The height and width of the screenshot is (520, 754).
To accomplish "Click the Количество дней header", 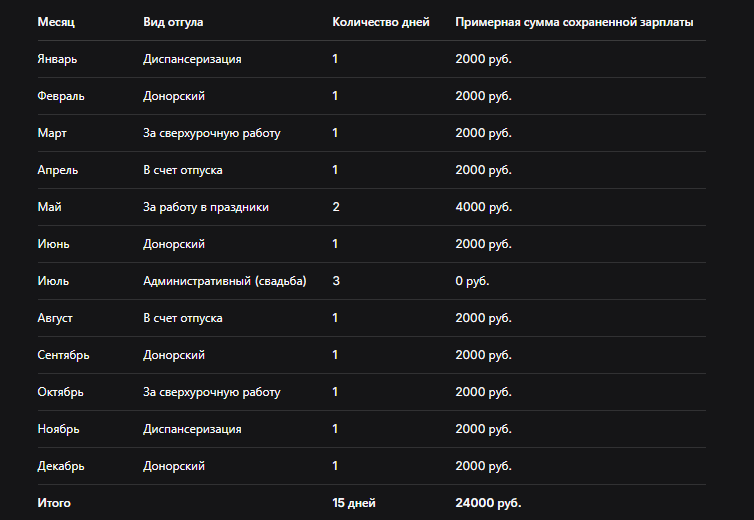I will coord(381,22).
